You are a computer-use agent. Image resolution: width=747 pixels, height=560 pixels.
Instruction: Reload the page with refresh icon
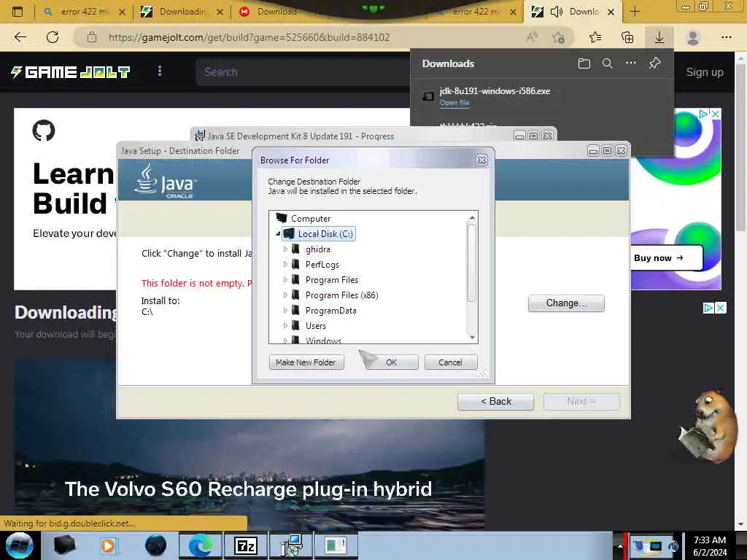click(53, 37)
